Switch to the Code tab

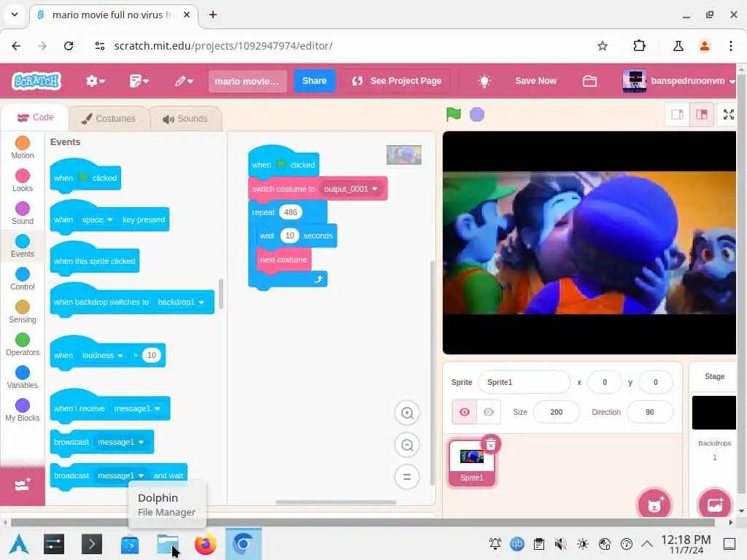click(35, 117)
